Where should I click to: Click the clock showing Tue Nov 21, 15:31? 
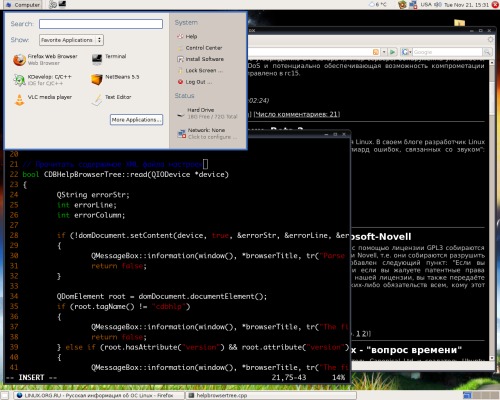click(x=466, y=5)
